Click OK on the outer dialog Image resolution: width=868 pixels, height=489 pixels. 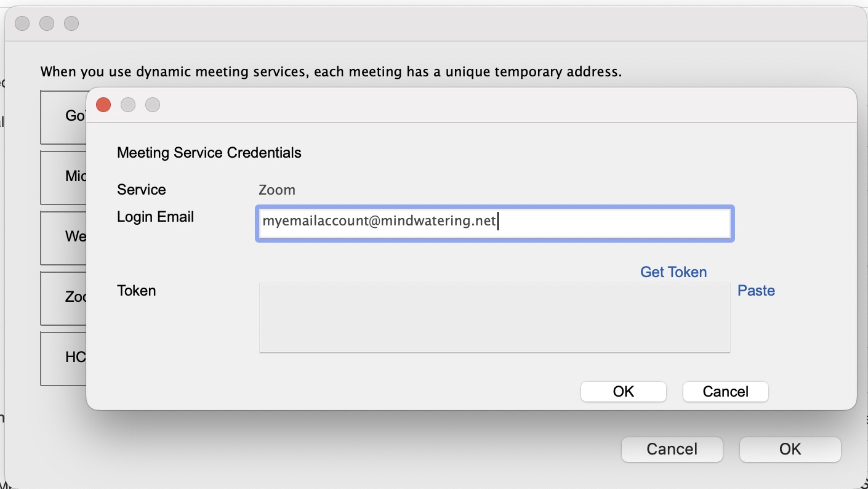pos(790,450)
